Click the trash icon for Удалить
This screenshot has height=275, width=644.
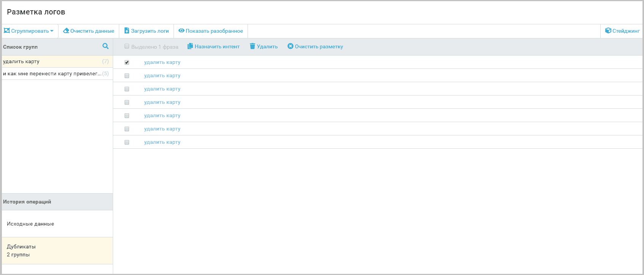253,46
